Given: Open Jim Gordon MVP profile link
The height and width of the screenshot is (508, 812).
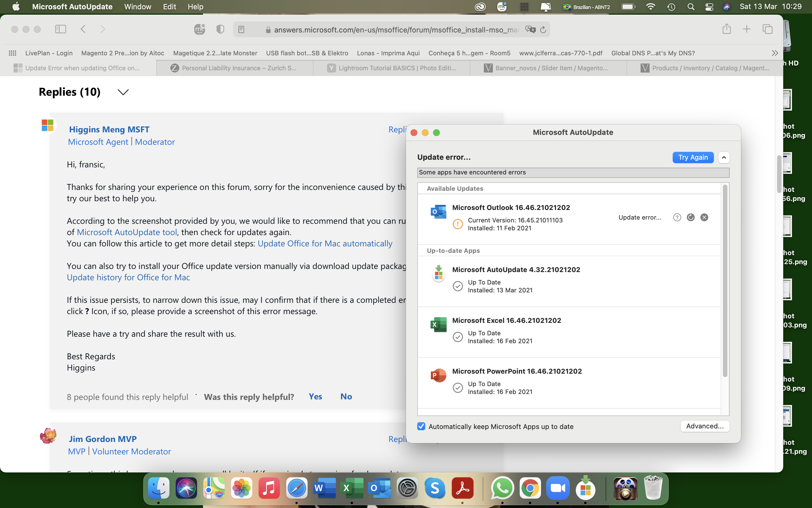Looking at the screenshot, I should [x=103, y=439].
